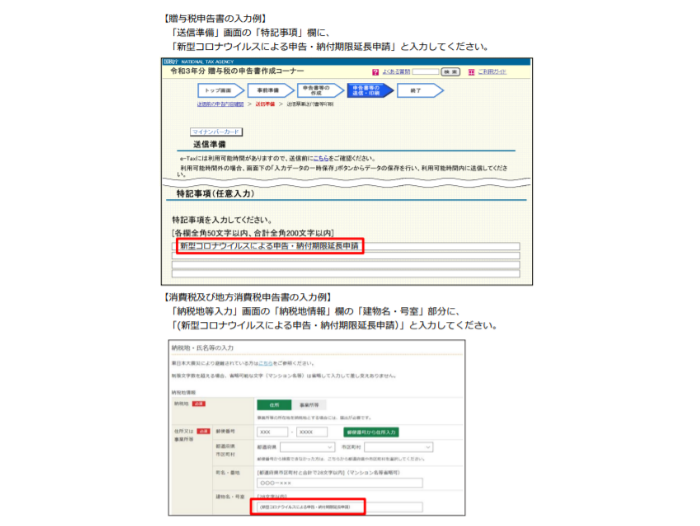
Task: Click the ご利用ガイド icon
Action: (x=470, y=72)
